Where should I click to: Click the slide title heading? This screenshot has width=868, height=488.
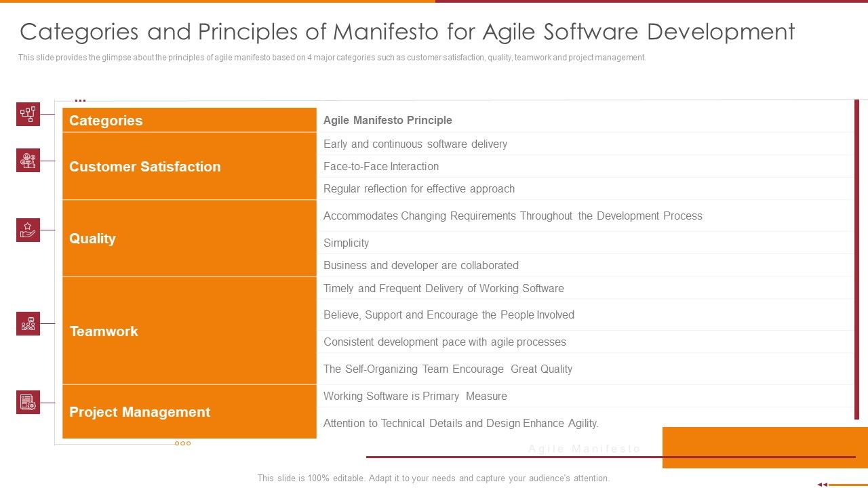click(408, 32)
